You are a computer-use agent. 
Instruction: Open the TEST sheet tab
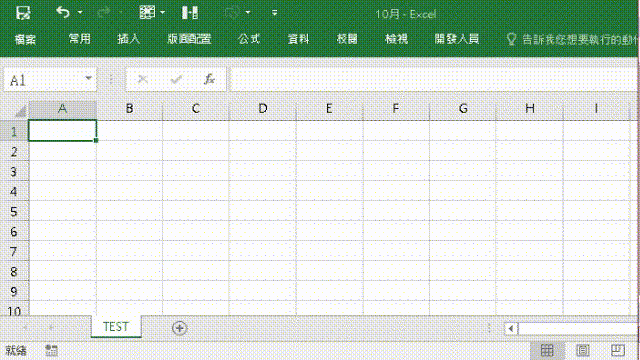(116, 327)
